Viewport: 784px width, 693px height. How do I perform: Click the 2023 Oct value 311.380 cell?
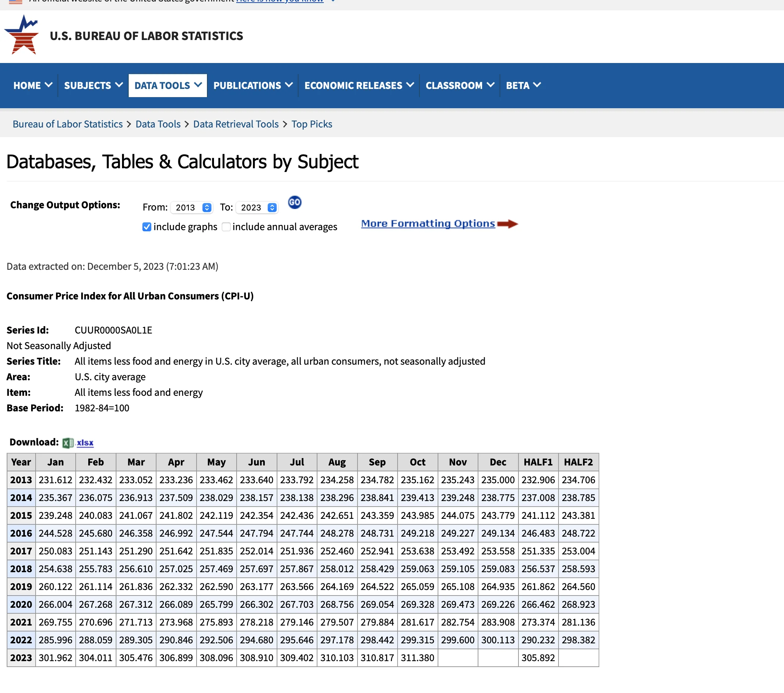coord(417,658)
